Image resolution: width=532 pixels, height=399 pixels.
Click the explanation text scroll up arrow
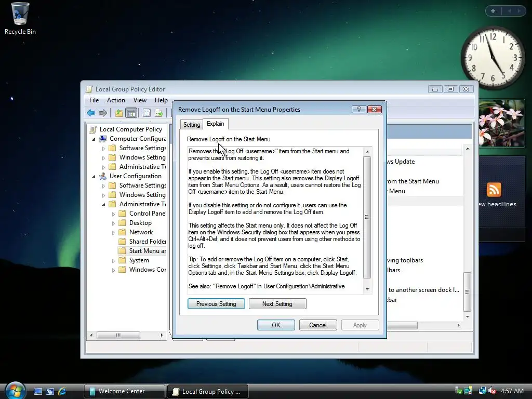coord(367,152)
